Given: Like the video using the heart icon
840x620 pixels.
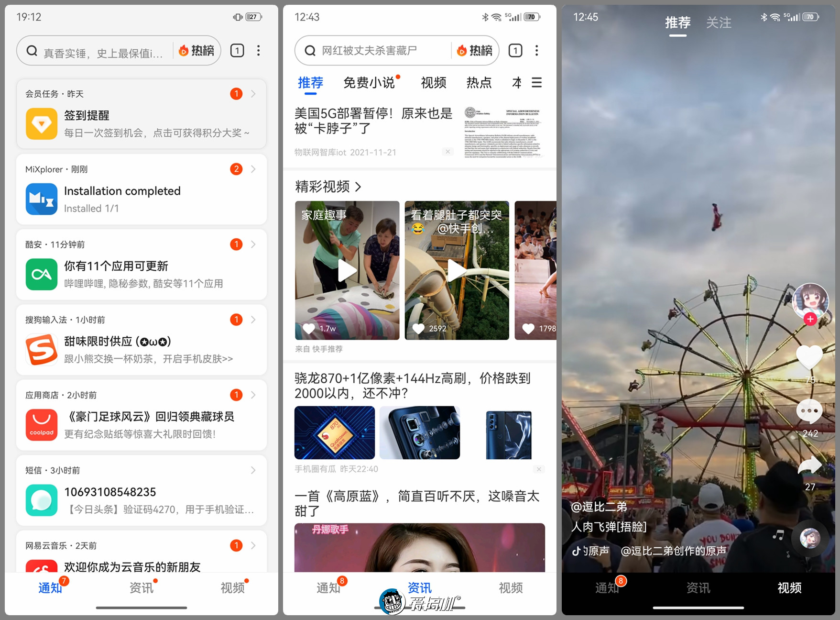Looking at the screenshot, I should pos(810,356).
